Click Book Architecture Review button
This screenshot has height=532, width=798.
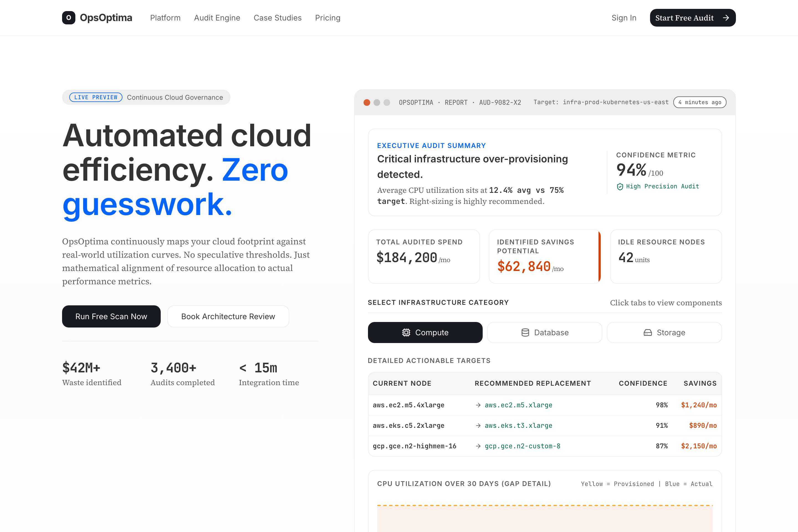pos(228,316)
